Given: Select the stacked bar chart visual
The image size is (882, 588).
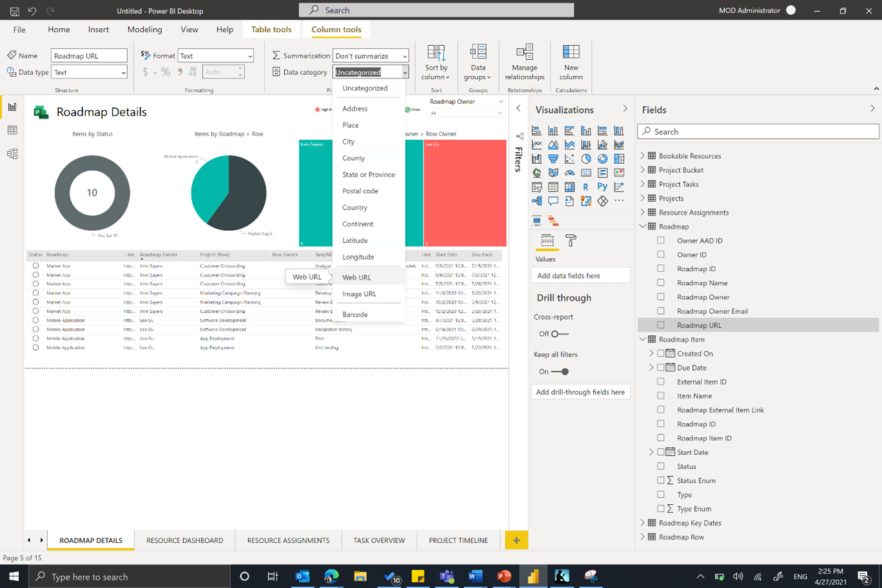Looking at the screenshot, I should point(536,131).
